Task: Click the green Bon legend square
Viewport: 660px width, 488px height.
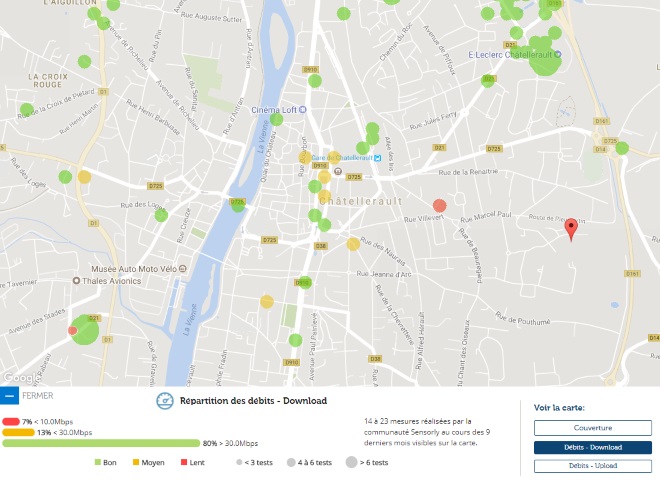Action: pos(98,462)
